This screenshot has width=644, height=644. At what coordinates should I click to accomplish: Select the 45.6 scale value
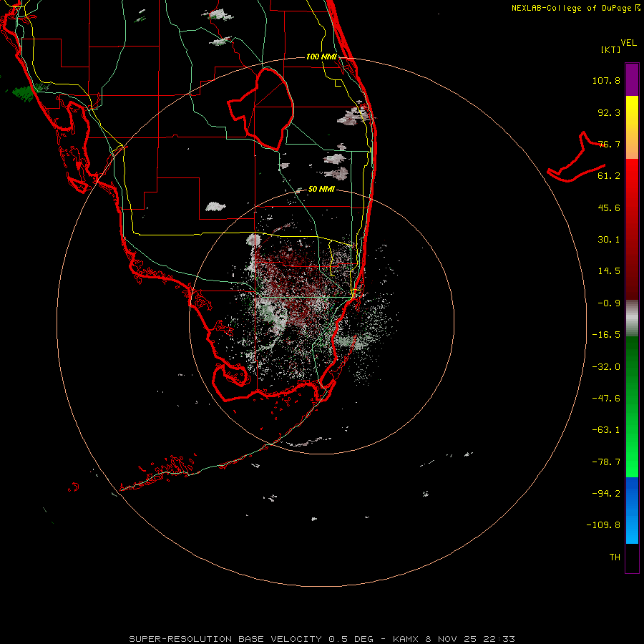click(x=609, y=208)
